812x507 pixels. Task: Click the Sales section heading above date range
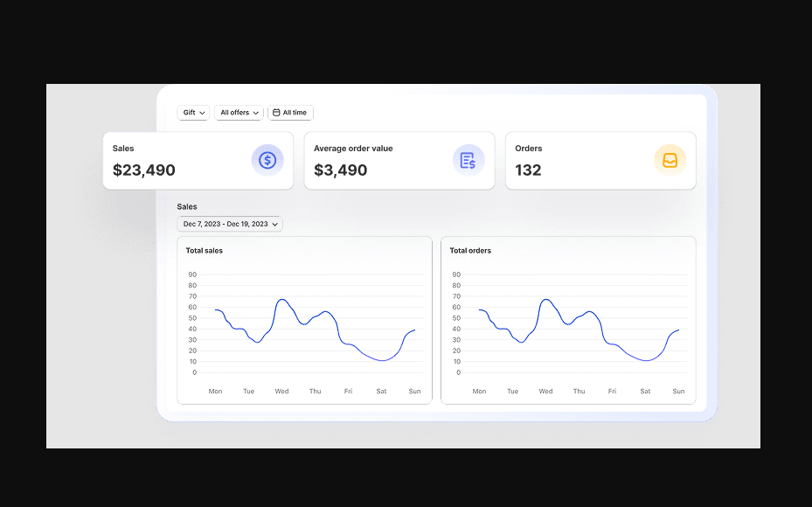pyautogui.click(x=187, y=206)
